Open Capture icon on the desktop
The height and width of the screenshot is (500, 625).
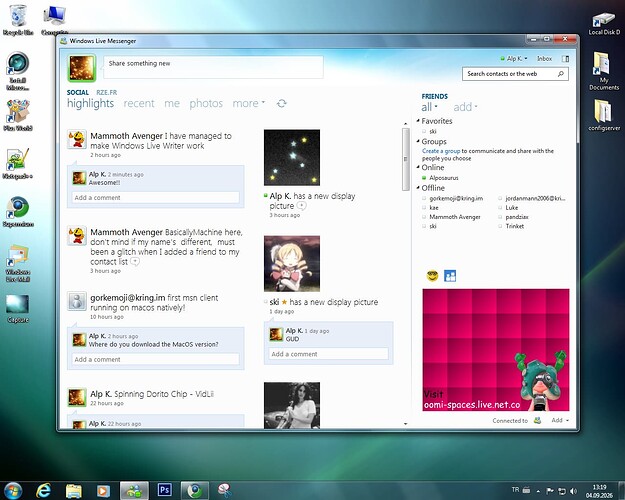coord(18,309)
